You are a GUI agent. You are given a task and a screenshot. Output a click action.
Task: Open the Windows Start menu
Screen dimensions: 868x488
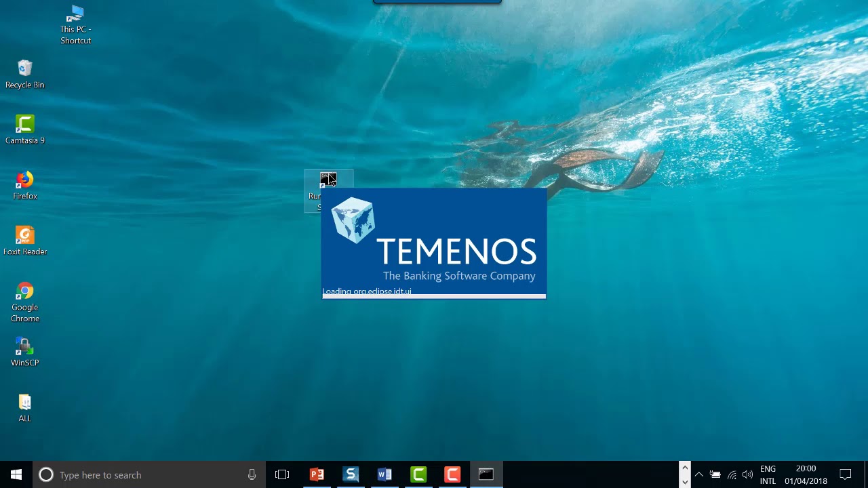click(x=16, y=474)
